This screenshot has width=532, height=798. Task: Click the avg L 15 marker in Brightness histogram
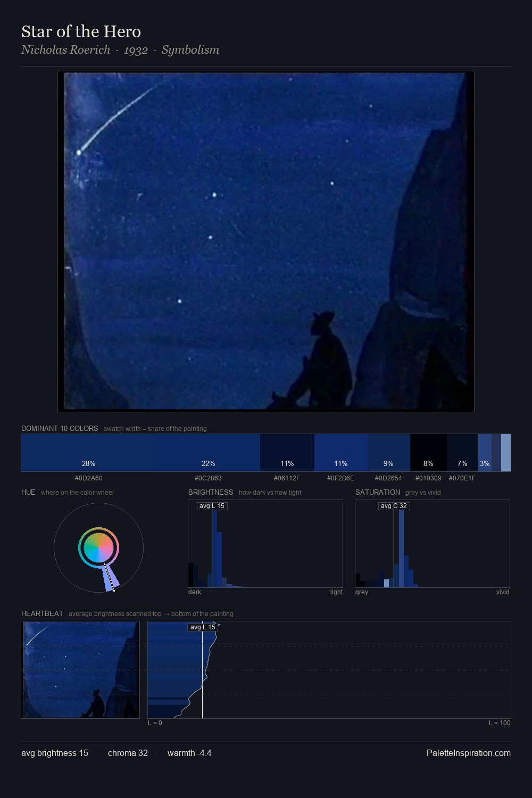[x=212, y=506]
